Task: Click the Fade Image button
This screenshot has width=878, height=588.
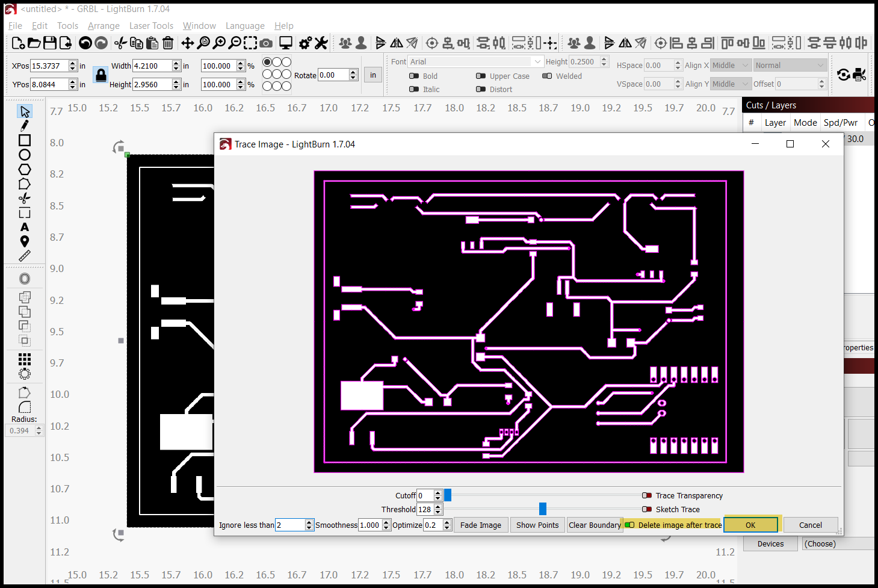Action: coord(481,525)
